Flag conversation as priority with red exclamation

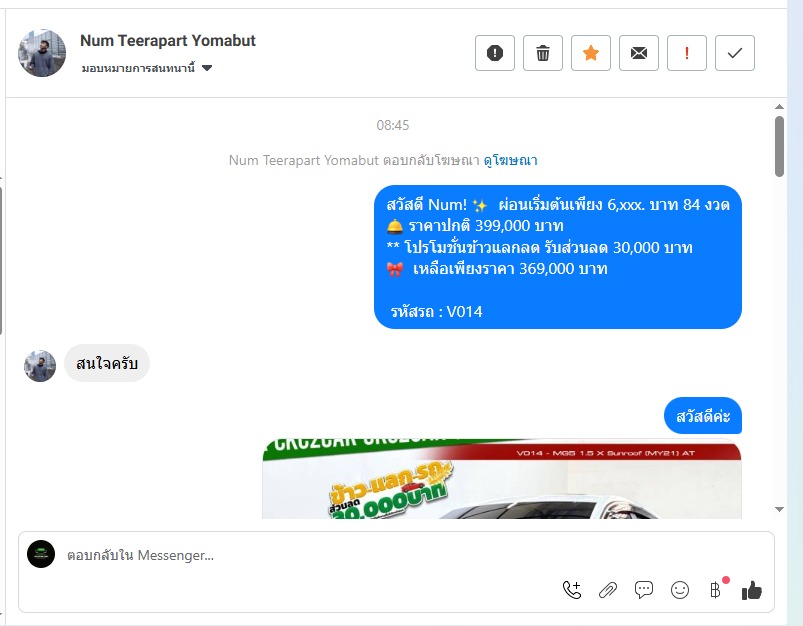[x=687, y=53]
